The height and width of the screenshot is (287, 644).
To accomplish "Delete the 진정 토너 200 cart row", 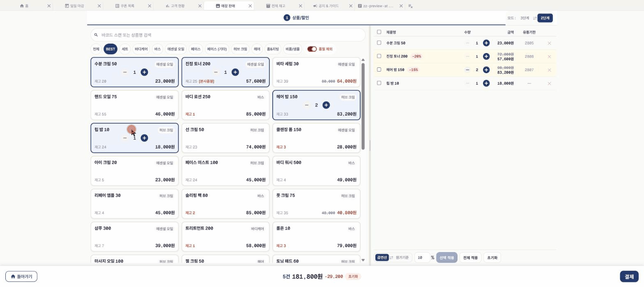I will (549, 57).
